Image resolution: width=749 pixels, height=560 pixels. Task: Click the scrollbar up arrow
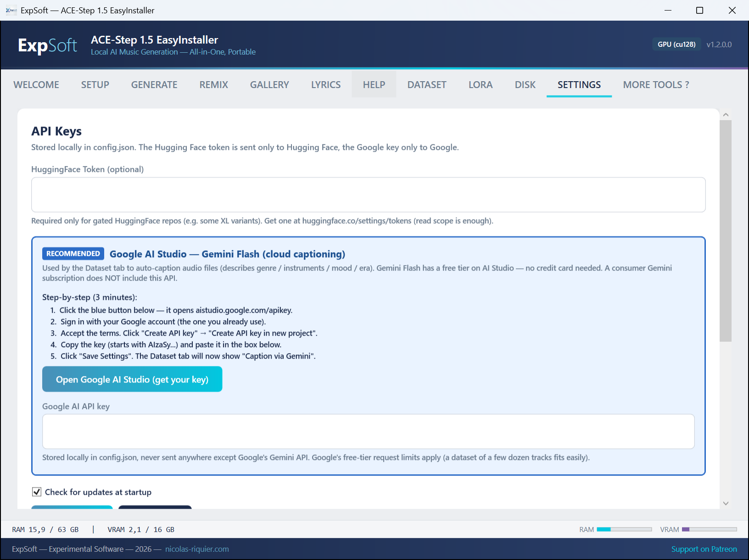726,115
